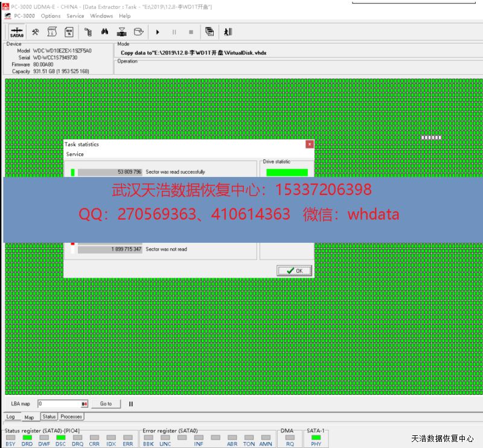Select the Status tab

(x=49, y=417)
